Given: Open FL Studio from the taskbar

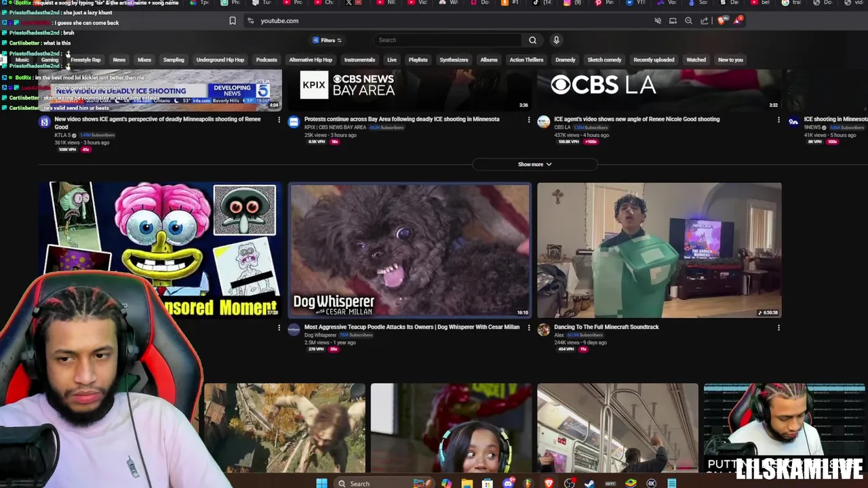Looking at the screenshot, I should (528, 483).
